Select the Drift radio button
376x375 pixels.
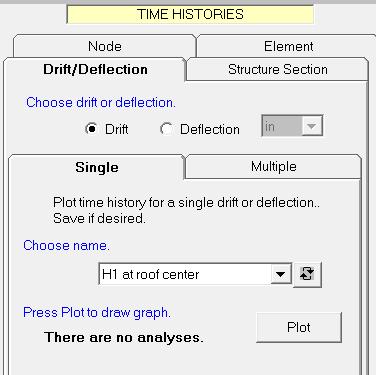click(91, 129)
